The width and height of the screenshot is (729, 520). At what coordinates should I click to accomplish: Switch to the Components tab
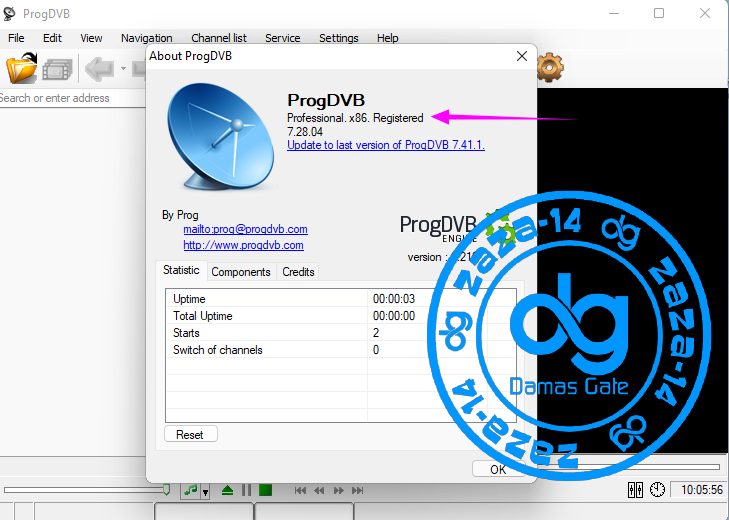pos(241,272)
